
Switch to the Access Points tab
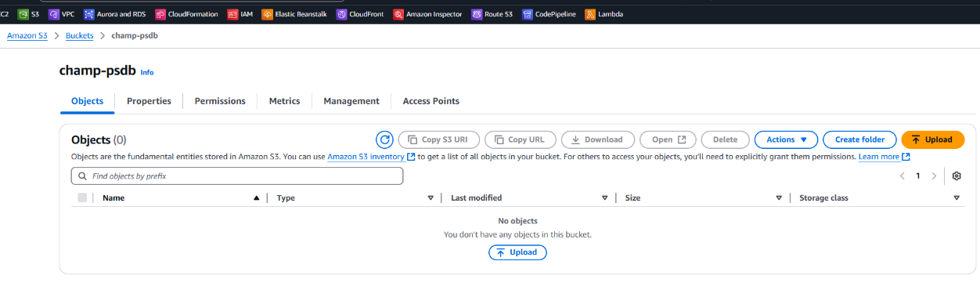(x=431, y=101)
